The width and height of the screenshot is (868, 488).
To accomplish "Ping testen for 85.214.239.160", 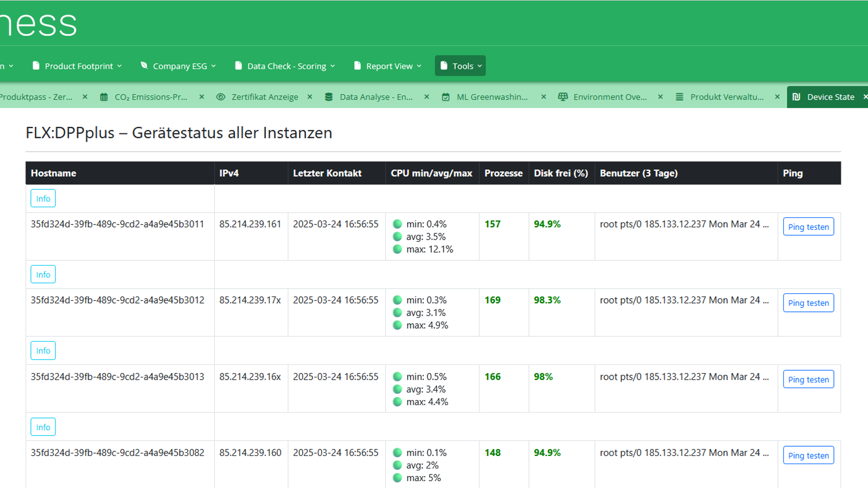I will [x=808, y=455].
